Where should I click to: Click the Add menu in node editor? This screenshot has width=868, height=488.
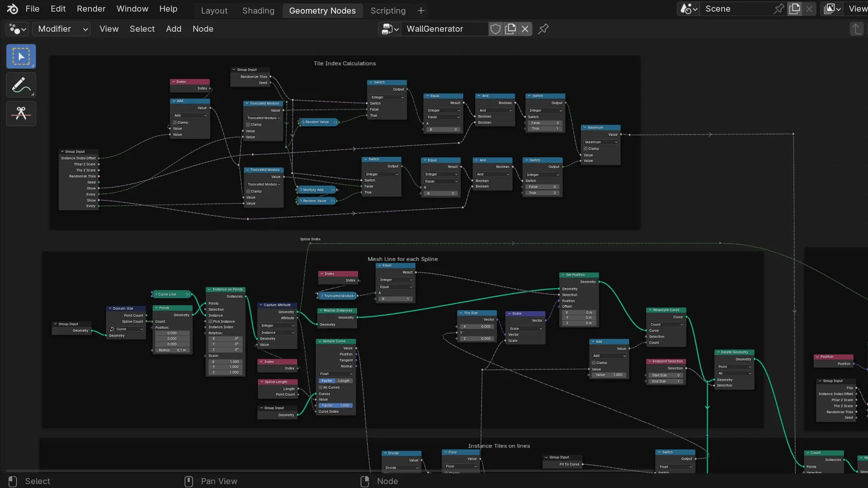[x=174, y=28]
